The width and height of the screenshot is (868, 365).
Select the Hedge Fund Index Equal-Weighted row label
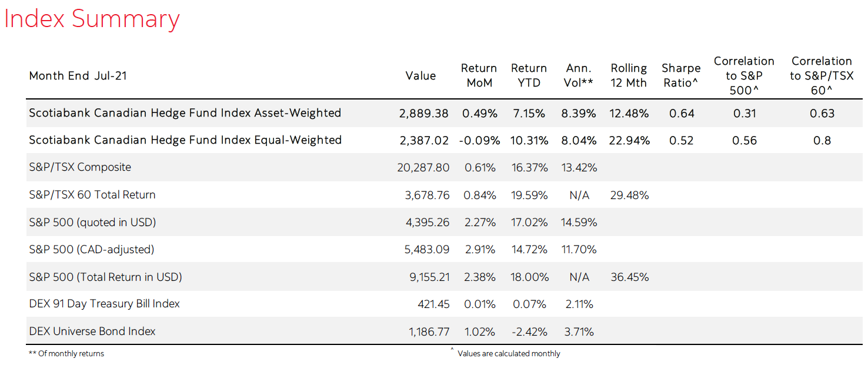[x=185, y=140]
